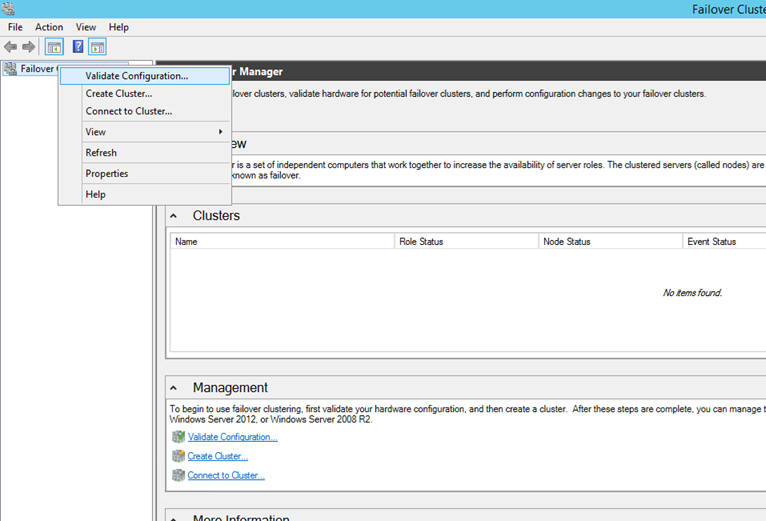Viewport: 766px width, 521px height.
Task: Click the Create Cluster link icon under Management
Action: [178, 456]
